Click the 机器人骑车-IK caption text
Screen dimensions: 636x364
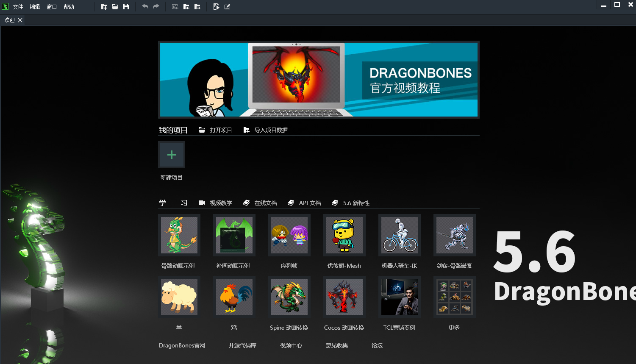pyautogui.click(x=399, y=266)
